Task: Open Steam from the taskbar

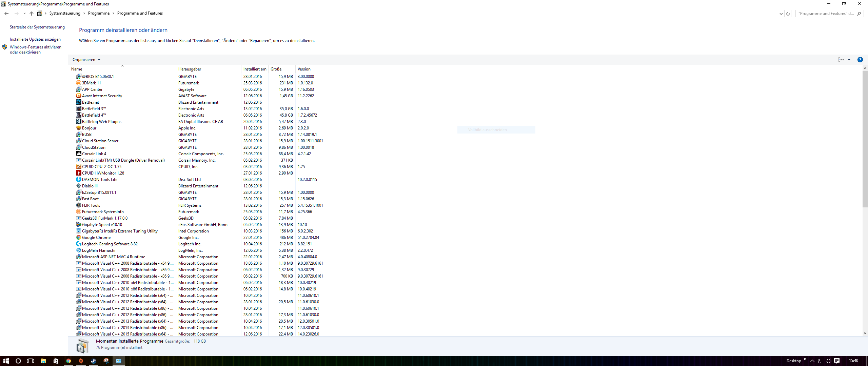Action: 93,361
